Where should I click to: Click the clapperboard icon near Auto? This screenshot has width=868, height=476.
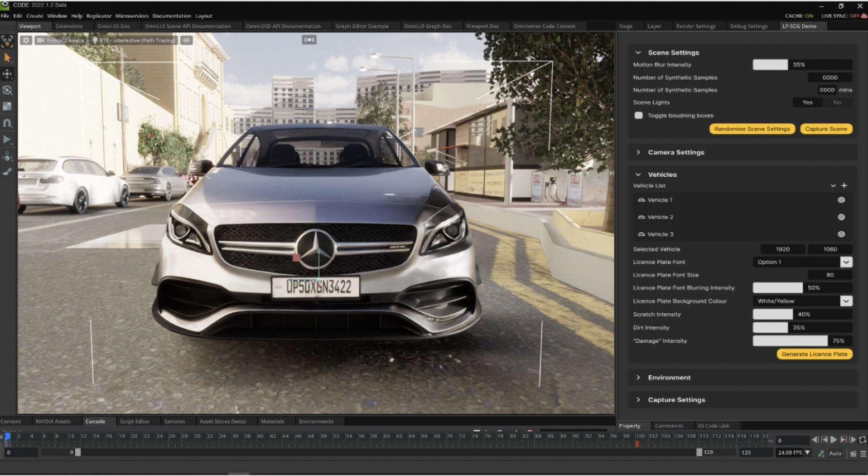(x=853, y=453)
